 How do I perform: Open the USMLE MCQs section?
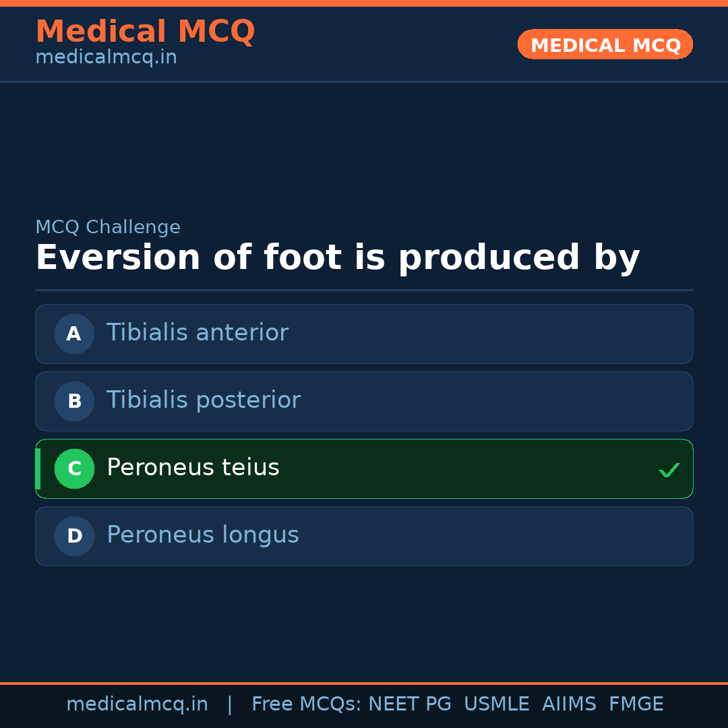[x=497, y=704]
